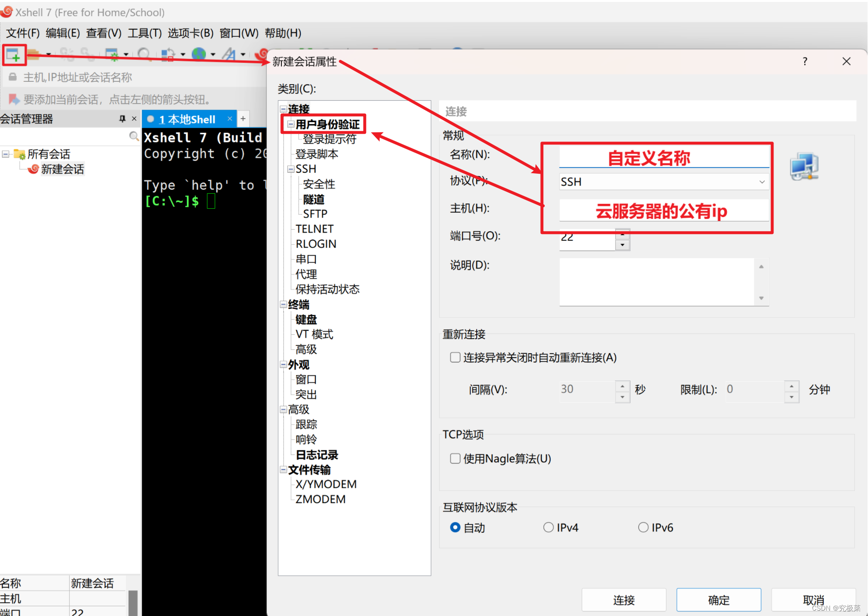Viewport: 868px width, 616px height.
Task: Open session Properties gear-window toolbar icon
Action: 112,54
